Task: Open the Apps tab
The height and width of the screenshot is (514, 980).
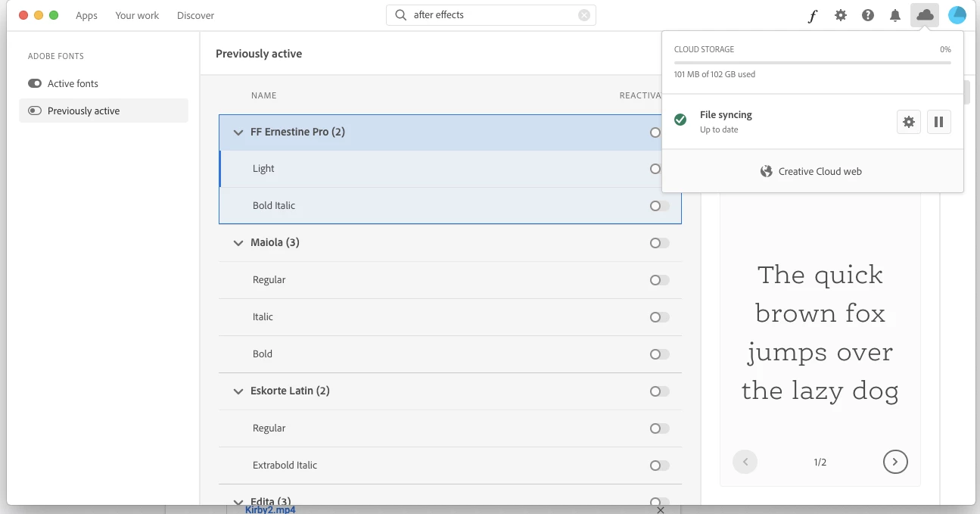Action: 86,15
